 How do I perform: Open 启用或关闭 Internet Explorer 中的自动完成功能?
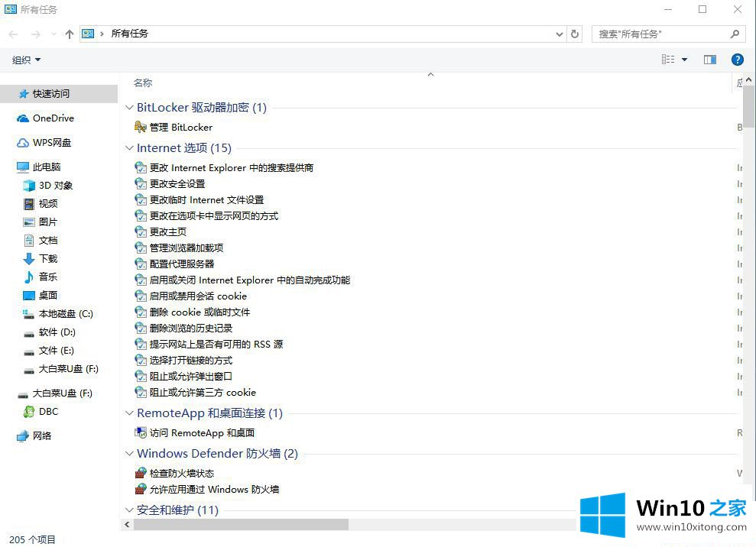(250, 280)
